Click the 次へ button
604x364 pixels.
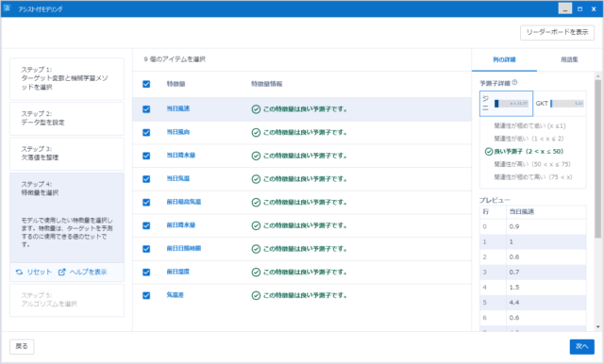tap(581, 347)
